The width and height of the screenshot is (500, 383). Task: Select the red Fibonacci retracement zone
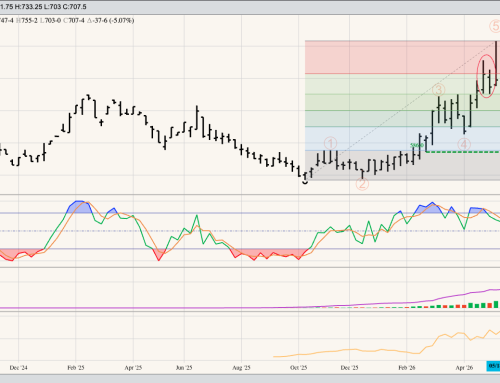(x=402, y=57)
